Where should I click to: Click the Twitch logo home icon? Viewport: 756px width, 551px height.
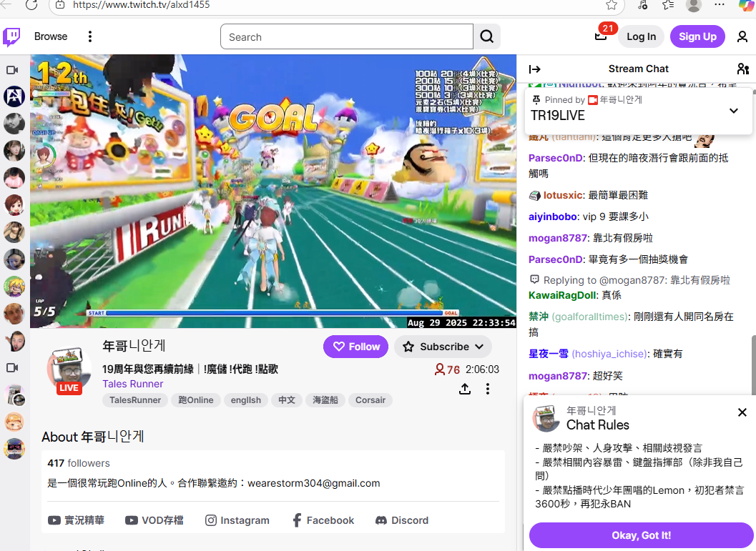pyautogui.click(x=12, y=36)
